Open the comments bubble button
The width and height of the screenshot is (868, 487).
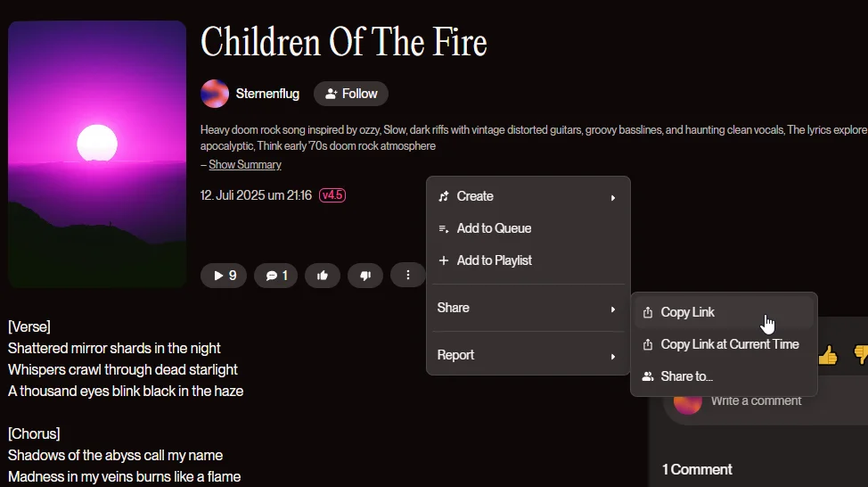coord(275,276)
